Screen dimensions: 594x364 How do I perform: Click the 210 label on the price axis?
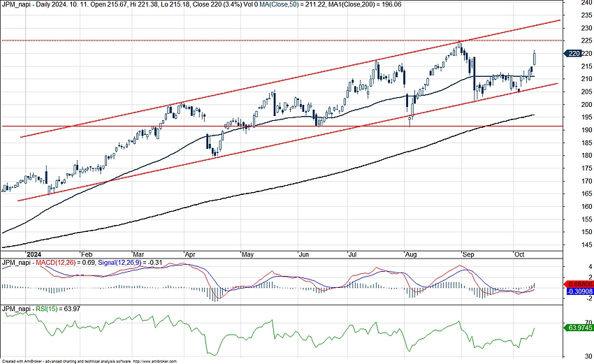pyautogui.click(x=587, y=79)
